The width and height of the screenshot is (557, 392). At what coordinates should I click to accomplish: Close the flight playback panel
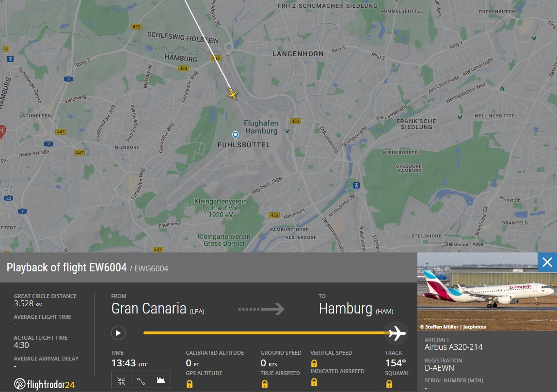547,262
